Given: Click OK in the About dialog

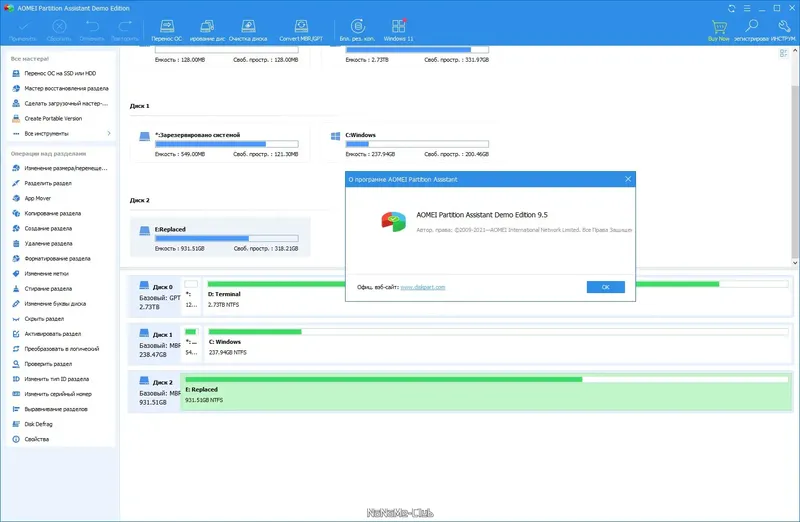Looking at the screenshot, I should 606,287.
